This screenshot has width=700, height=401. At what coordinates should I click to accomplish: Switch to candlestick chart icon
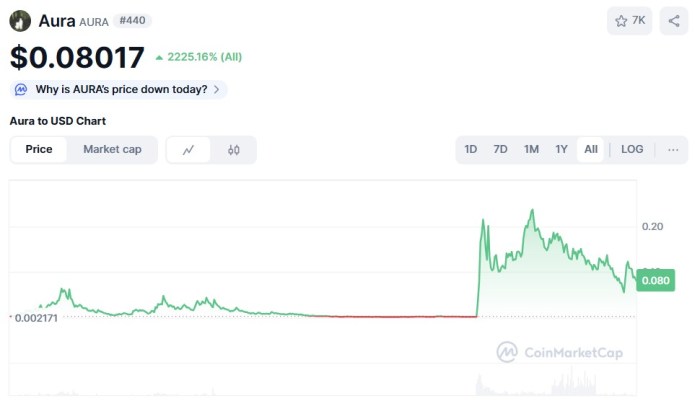(234, 150)
